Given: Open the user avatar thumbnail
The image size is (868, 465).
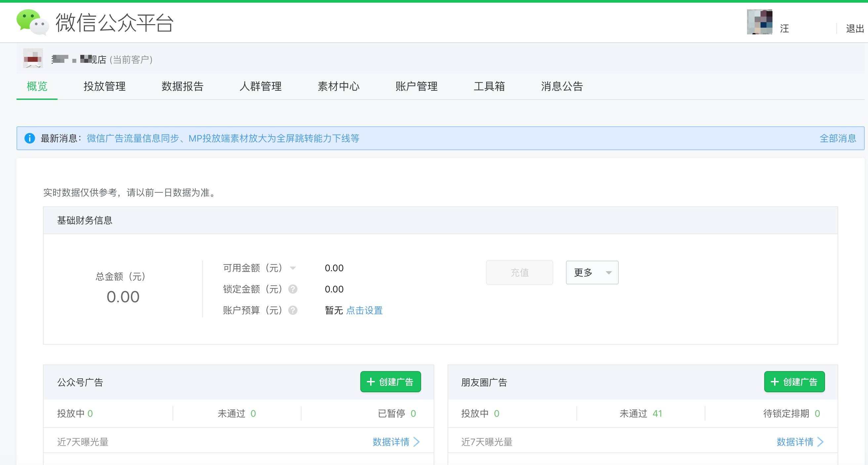Looking at the screenshot, I should tap(760, 22).
